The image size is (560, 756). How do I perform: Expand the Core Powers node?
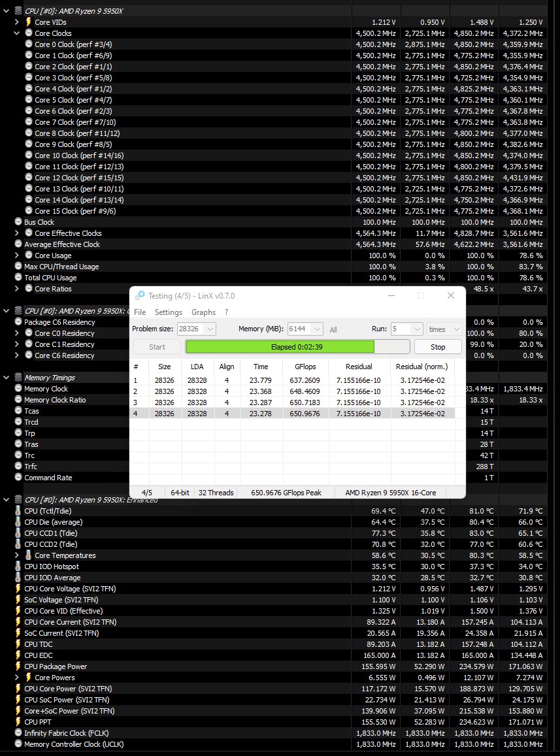click(17, 678)
